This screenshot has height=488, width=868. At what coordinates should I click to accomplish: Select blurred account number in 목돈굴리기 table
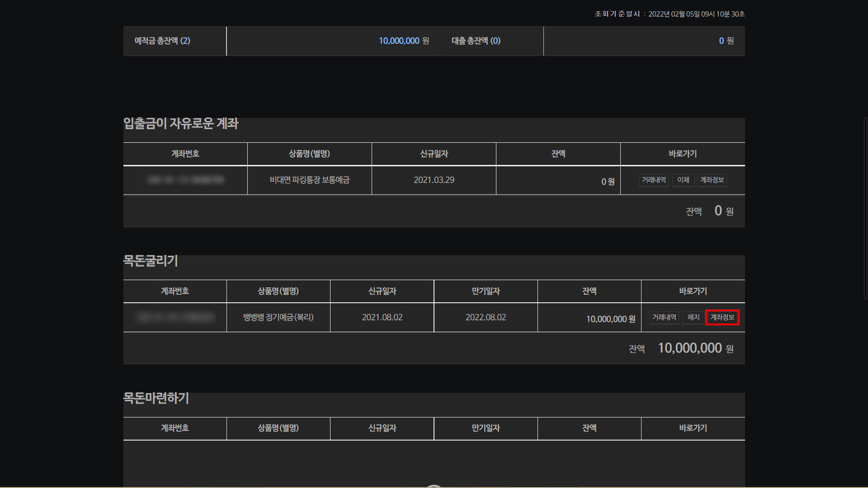(x=175, y=318)
